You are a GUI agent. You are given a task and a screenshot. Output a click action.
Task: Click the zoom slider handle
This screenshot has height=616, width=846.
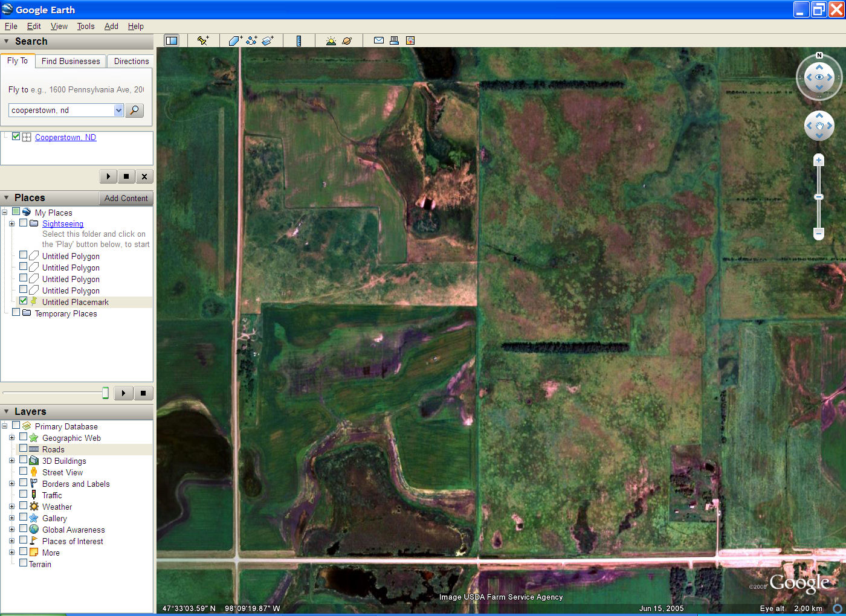819,197
